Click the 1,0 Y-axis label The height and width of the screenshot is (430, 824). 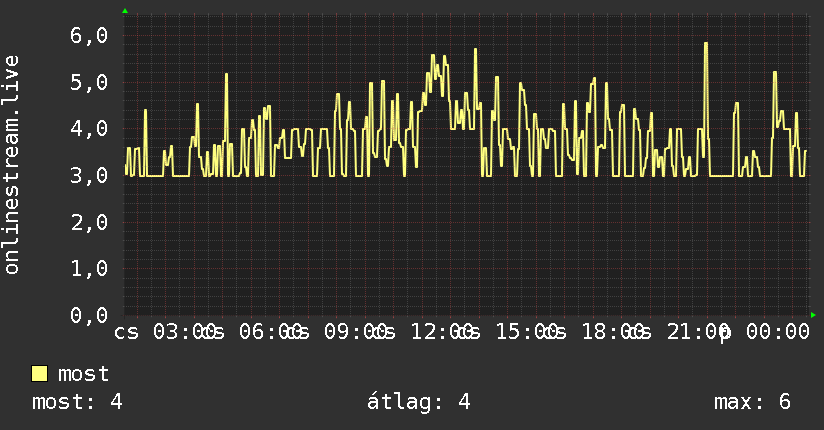click(x=89, y=269)
